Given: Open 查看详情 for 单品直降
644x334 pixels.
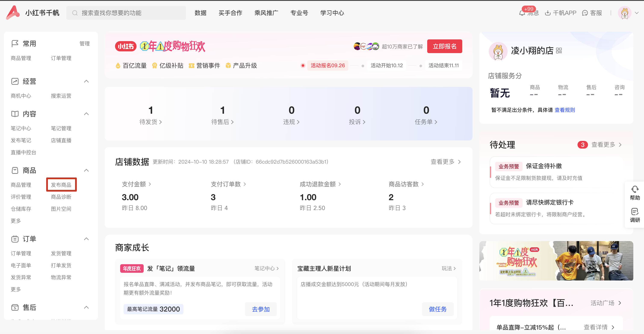Looking at the screenshot, I should pos(599,327).
